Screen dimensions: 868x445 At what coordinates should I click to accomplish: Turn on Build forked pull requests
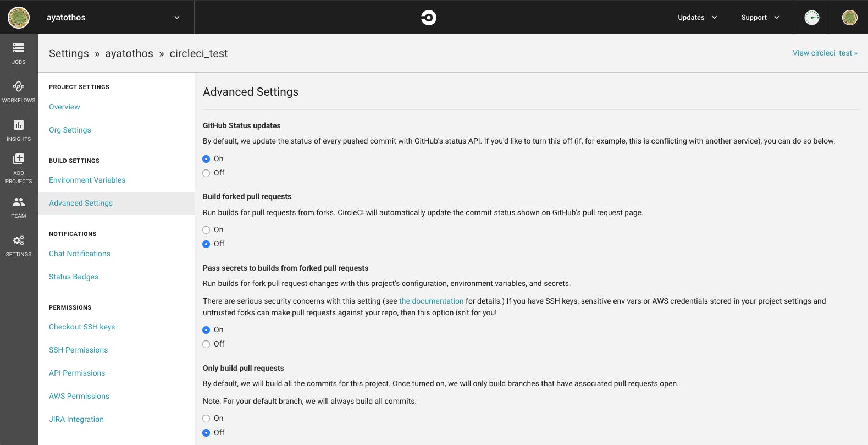[x=206, y=230]
